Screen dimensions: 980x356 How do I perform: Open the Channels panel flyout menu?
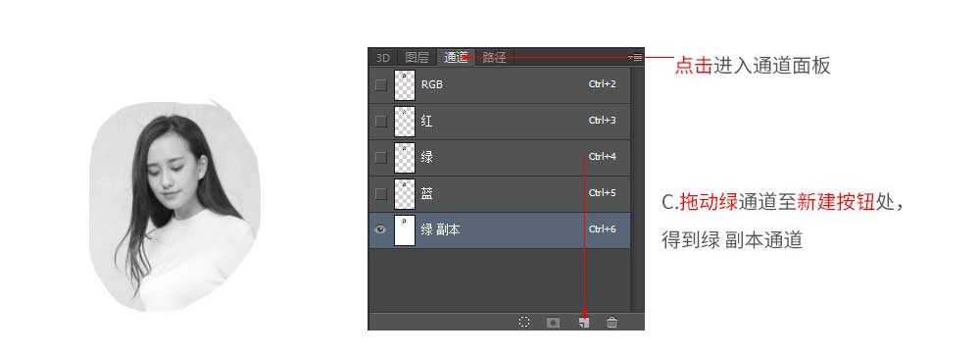click(x=636, y=58)
